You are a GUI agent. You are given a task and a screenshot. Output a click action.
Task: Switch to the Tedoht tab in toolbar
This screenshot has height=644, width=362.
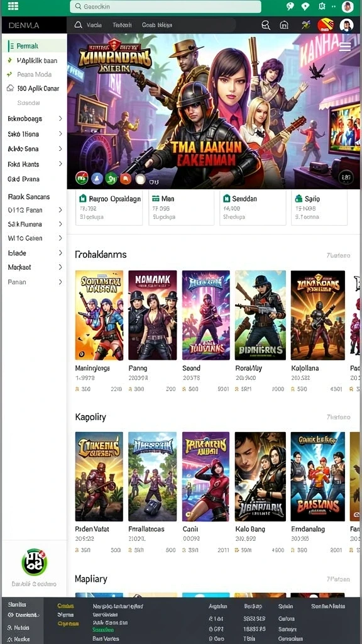122,25
